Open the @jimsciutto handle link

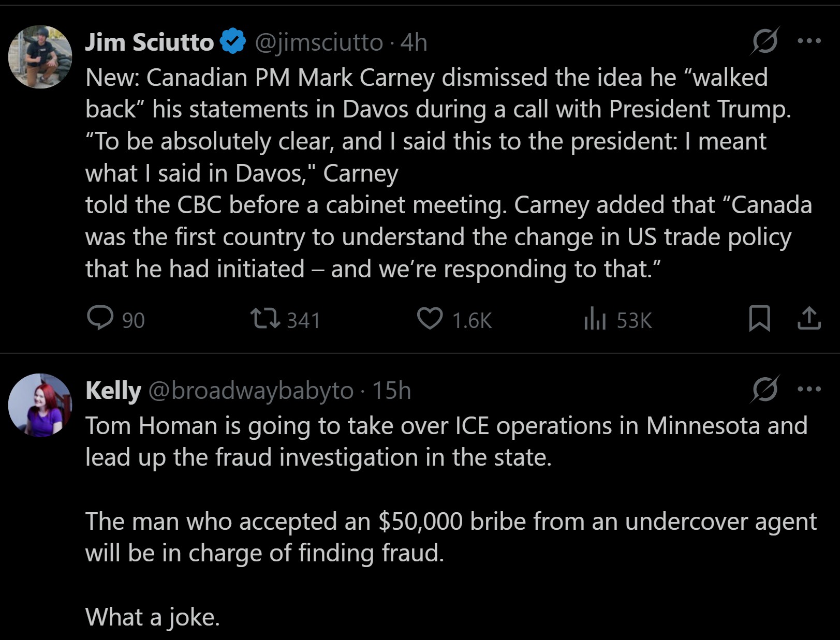319,42
